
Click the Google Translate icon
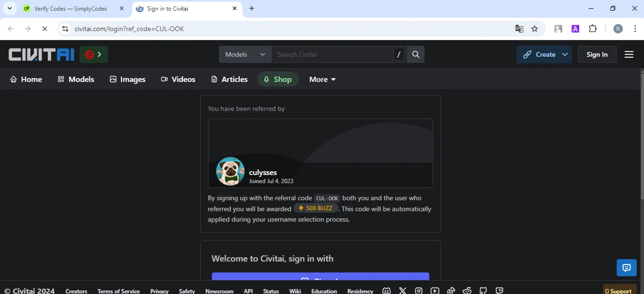coord(519,29)
